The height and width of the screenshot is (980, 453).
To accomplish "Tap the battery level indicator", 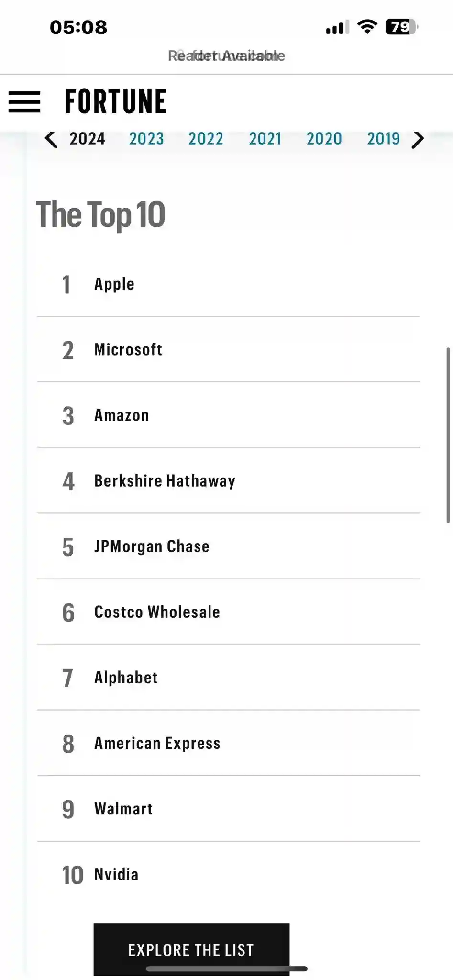I will [401, 27].
